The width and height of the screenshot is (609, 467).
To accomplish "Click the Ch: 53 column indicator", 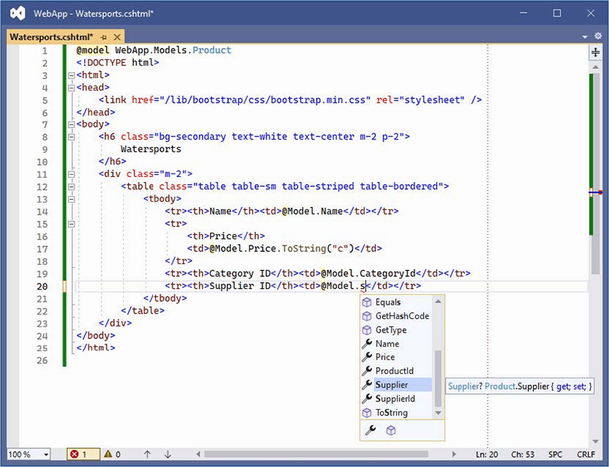I will (523, 454).
